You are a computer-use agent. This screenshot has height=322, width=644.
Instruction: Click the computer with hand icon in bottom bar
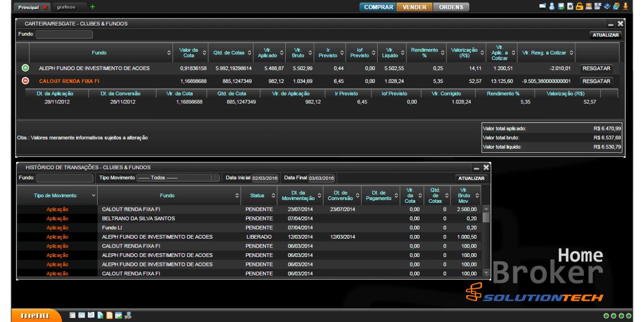tap(128, 315)
